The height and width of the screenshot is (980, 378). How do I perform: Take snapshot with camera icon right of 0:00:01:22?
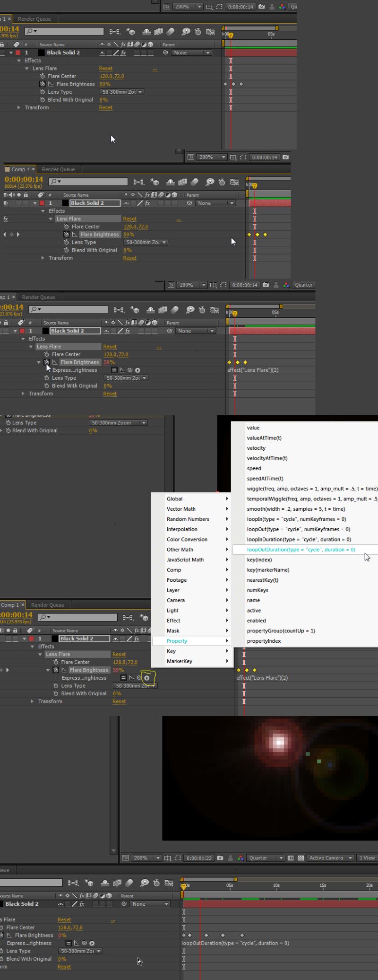[220, 858]
